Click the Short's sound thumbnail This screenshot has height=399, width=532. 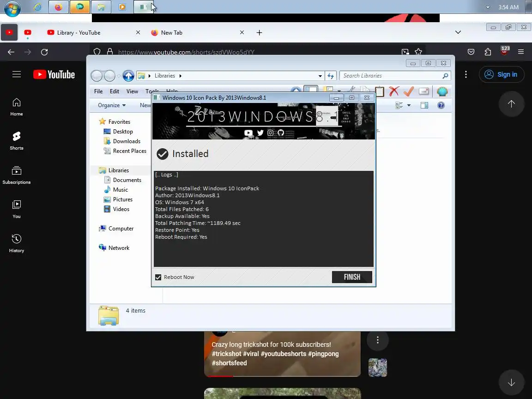tap(378, 368)
